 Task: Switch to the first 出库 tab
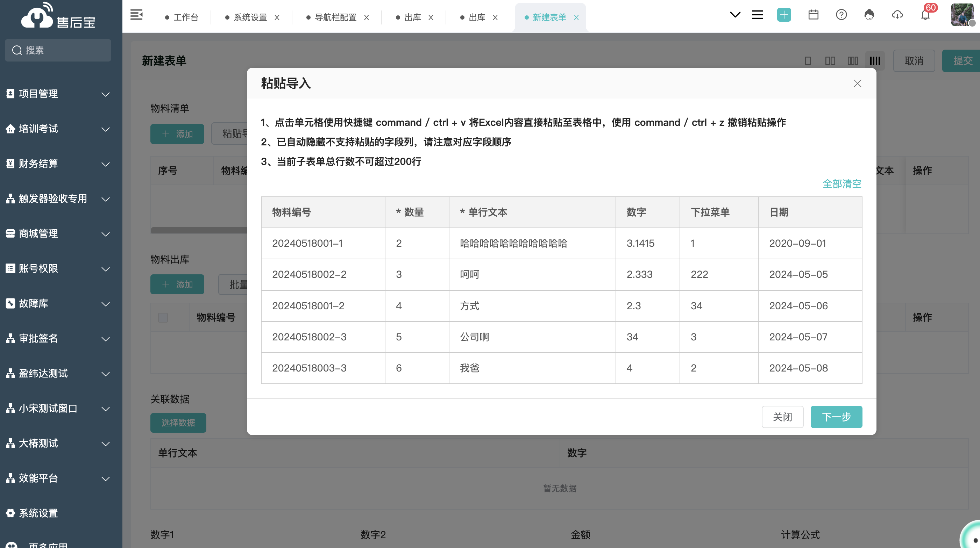coord(409,17)
